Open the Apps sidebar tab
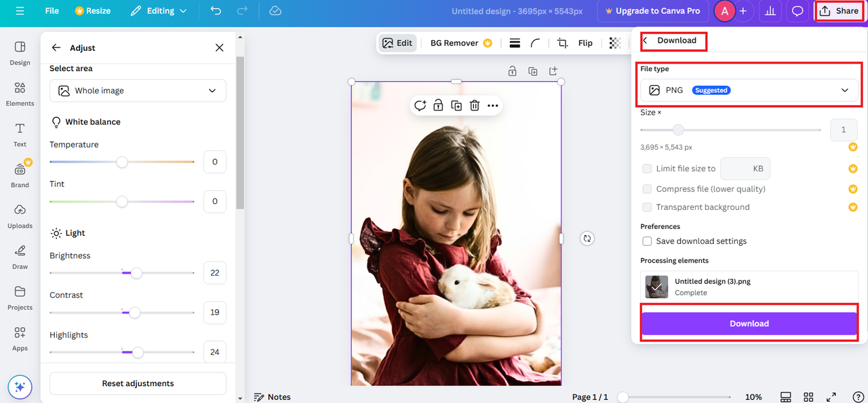Image resolution: width=868 pixels, height=403 pixels. pyautogui.click(x=20, y=339)
